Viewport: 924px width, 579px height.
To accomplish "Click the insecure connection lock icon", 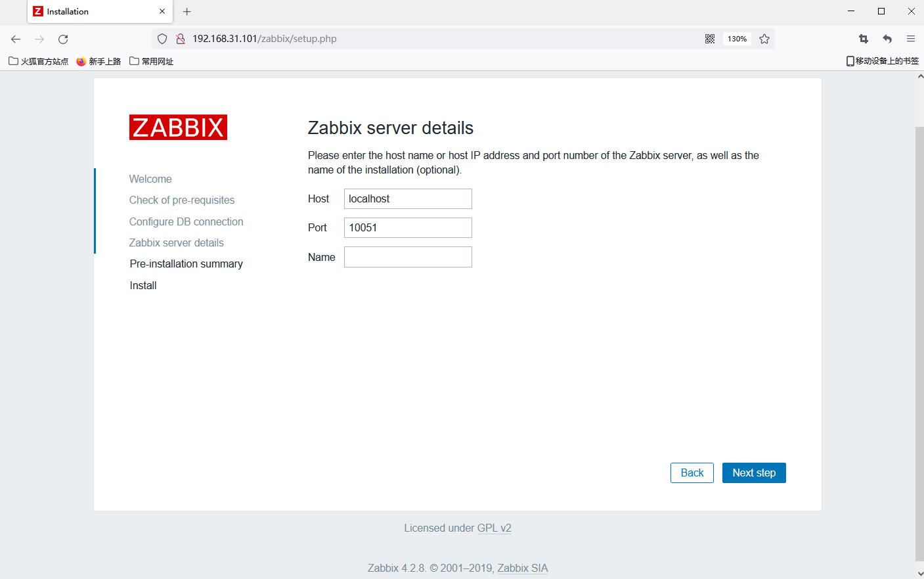I will pyautogui.click(x=180, y=38).
